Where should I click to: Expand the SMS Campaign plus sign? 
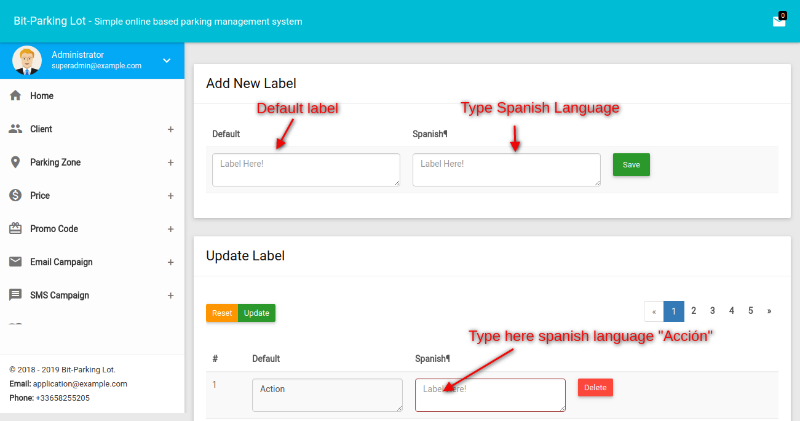click(170, 295)
